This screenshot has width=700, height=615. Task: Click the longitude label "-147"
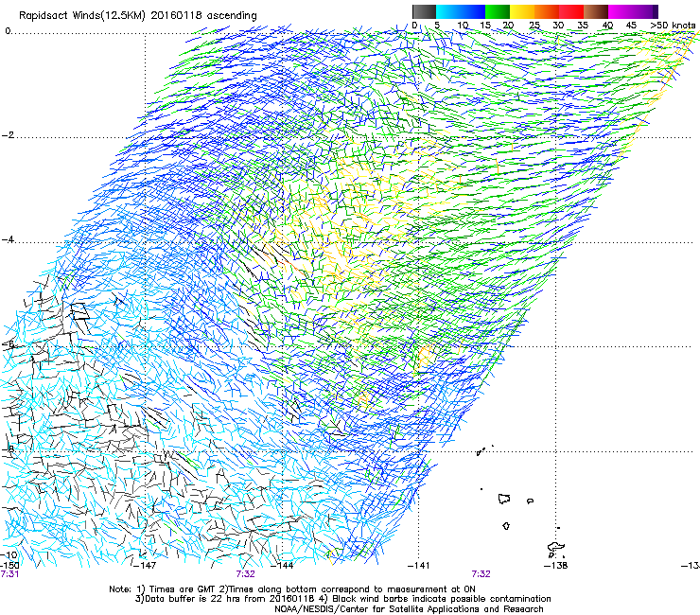click(x=145, y=566)
